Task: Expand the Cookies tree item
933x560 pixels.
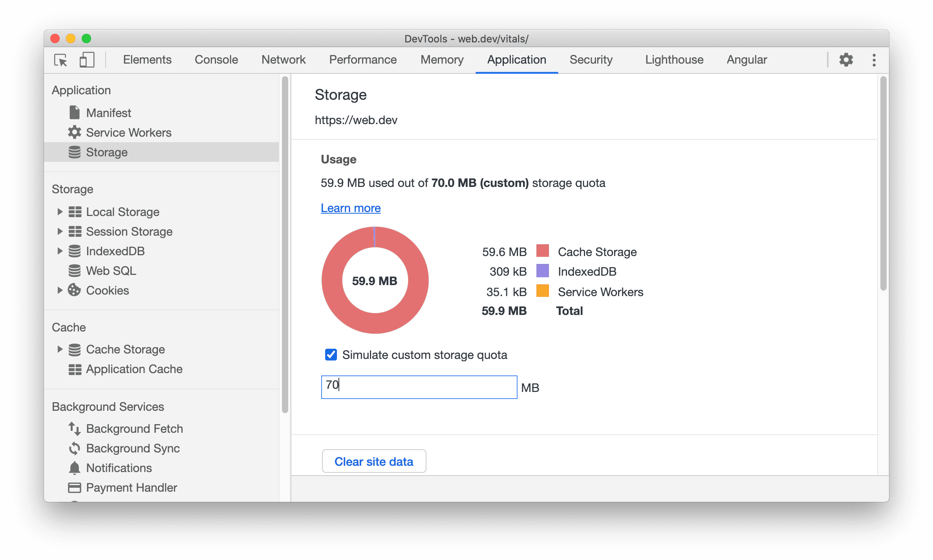Action: [x=59, y=289]
